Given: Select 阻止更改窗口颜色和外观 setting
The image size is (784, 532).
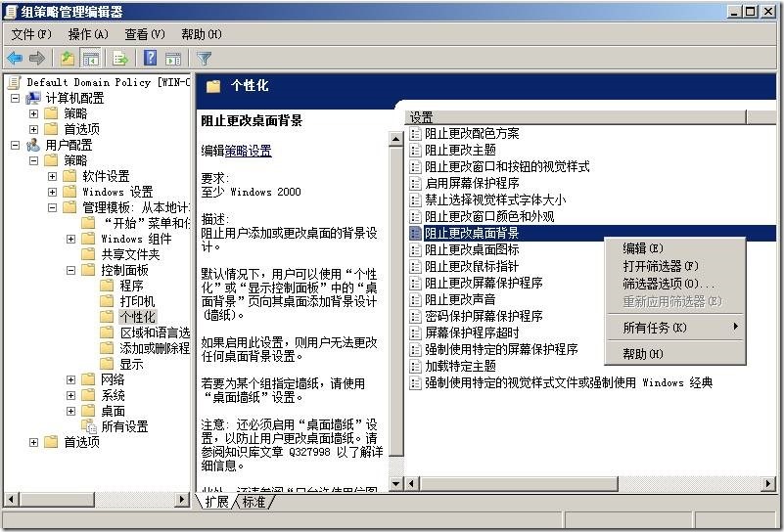Looking at the screenshot, I should 489,216.
